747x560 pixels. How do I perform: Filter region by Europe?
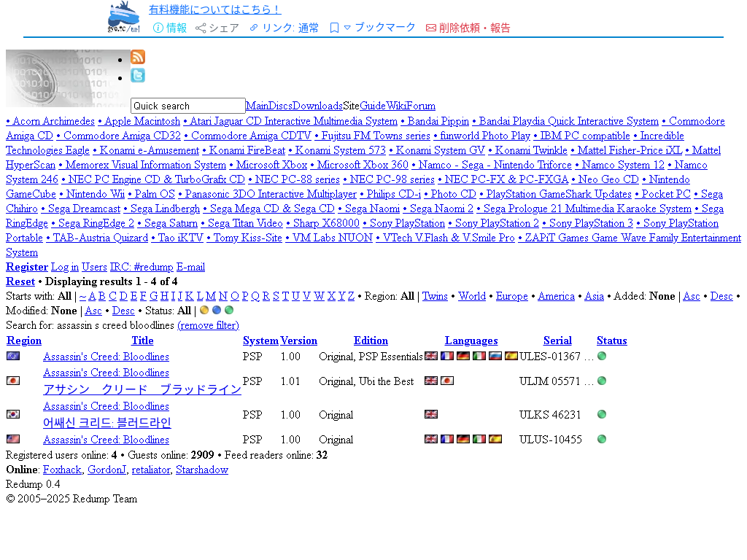pos(511,296)
